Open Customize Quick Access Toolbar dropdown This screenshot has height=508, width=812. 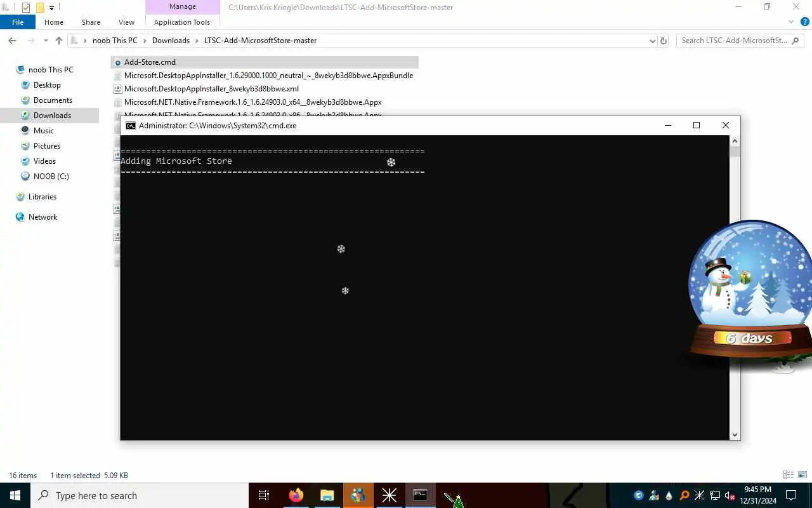coord(51,8)
